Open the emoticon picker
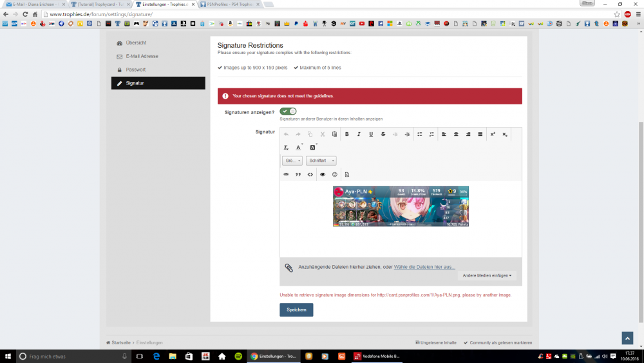Screen dimensions: 644x363 click(335, 174)
